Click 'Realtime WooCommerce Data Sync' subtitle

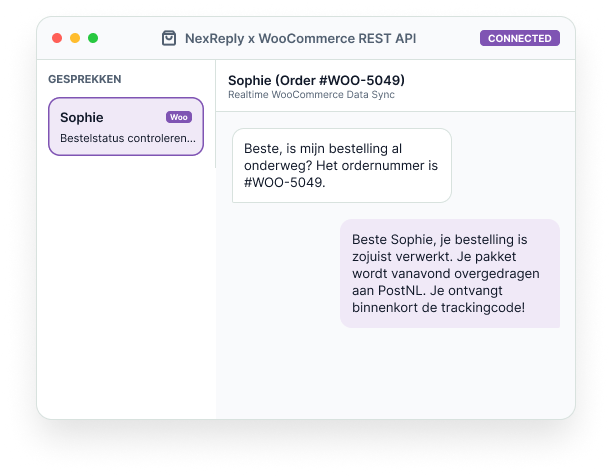click(311, 95)
